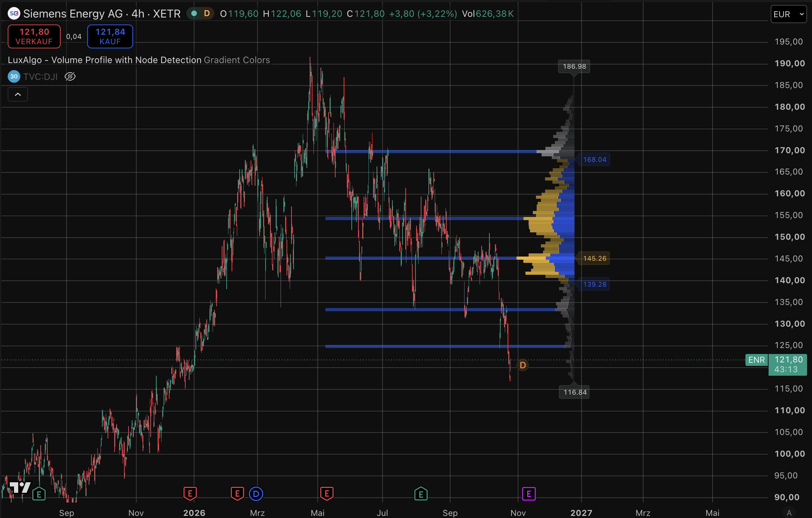The height and width of the screenshot is (518, 812).
Task: Click the Siemens Energy logo icon
Action: (14, 14)
